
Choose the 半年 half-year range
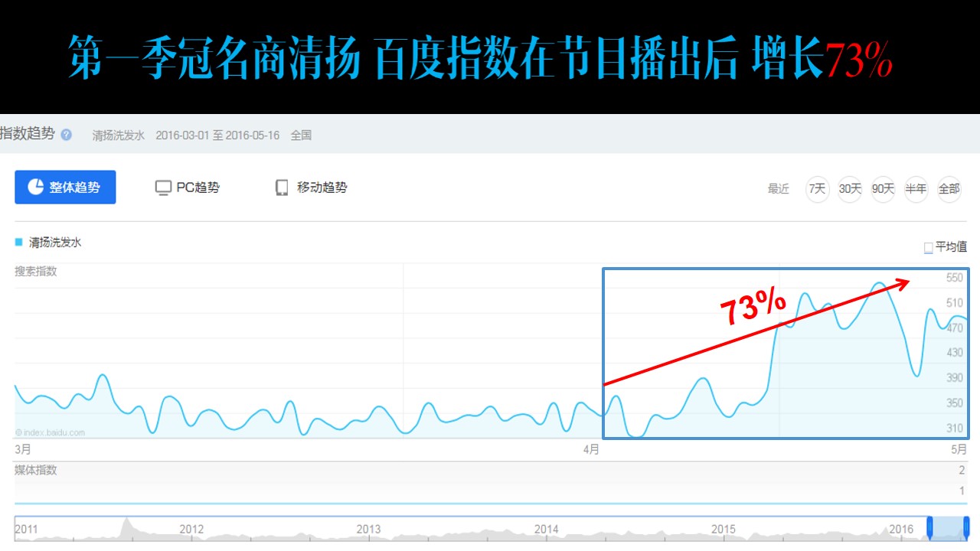coord(916,188)
